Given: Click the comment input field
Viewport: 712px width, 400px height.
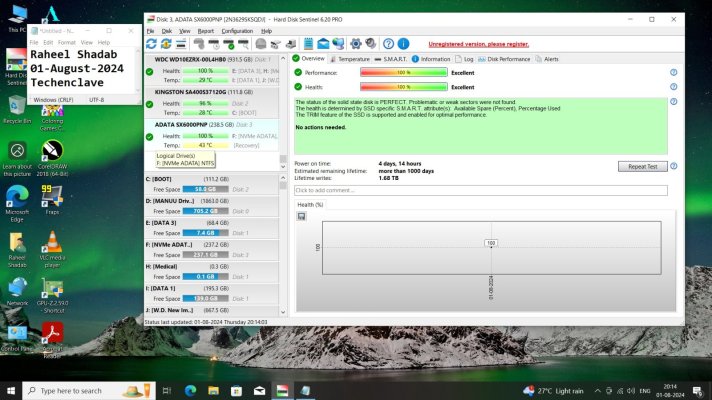Looking at the screenshot, I should coord(481,190).
